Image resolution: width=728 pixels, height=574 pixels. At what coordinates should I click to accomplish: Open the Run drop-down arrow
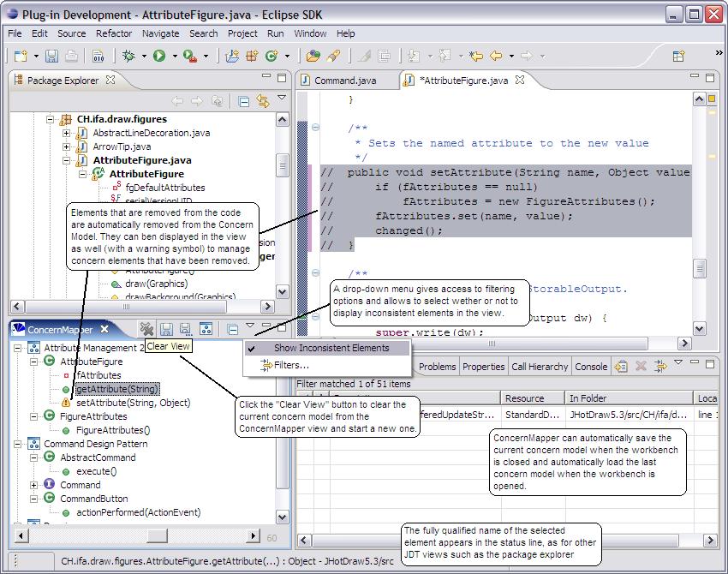(175, 57)
